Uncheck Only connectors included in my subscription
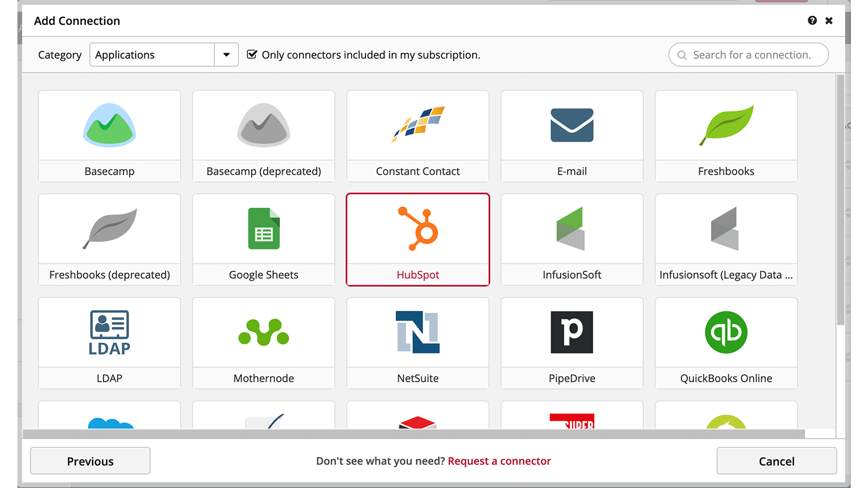The width and height of the screenshot is (868, 488). coord(252,54)
